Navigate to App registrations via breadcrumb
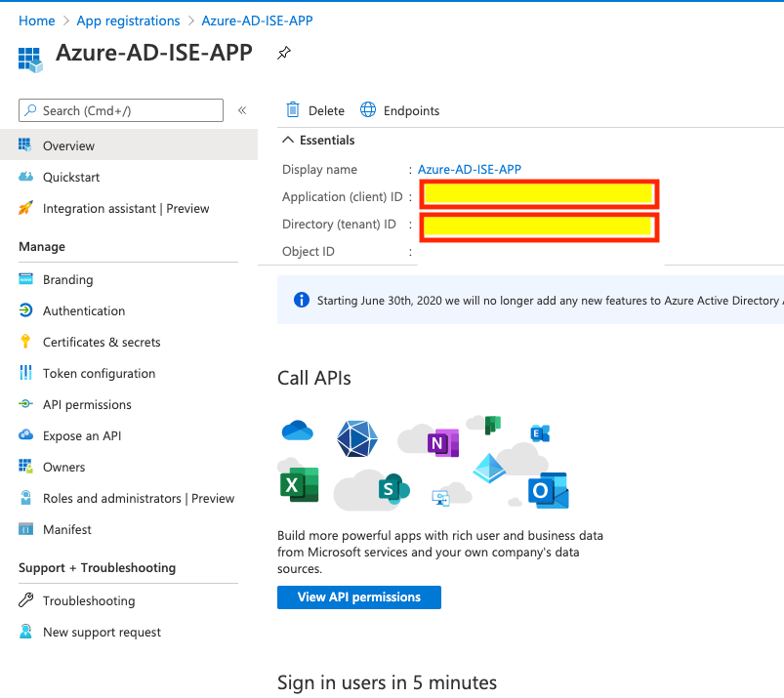Screen dimensions: 784x698 point(128,20)
